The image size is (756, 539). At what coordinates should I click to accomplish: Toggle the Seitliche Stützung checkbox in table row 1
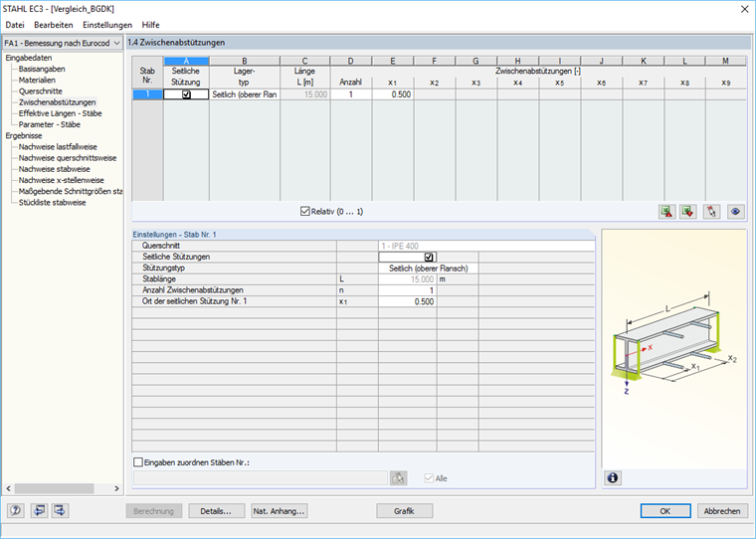186,94
